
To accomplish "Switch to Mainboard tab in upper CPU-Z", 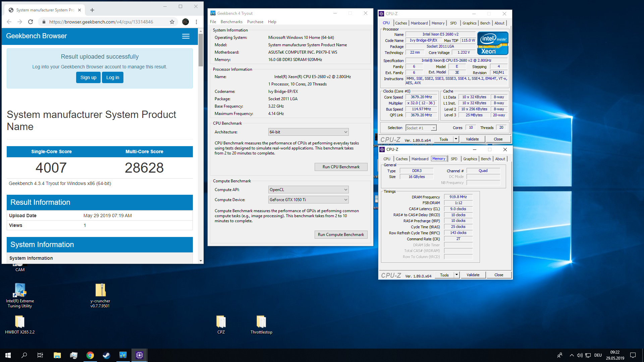I will (x=419, y=23).
